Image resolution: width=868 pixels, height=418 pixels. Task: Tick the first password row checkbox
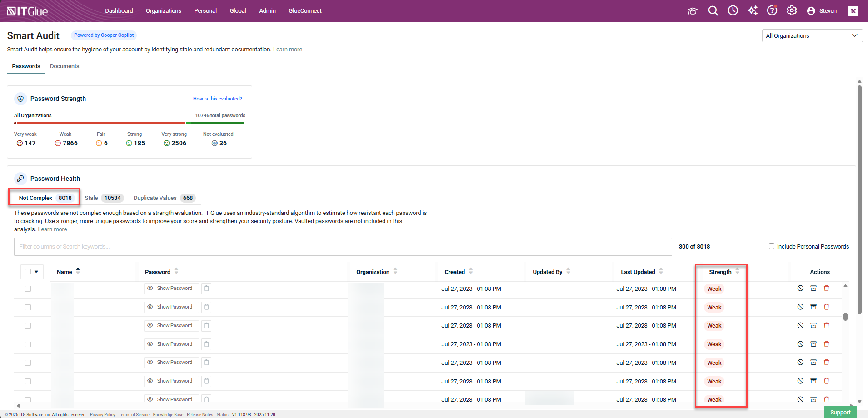(28, 289)
